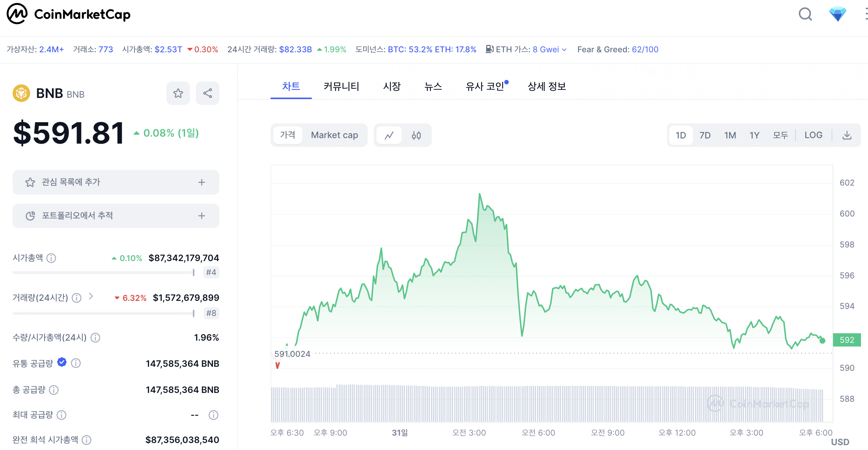Click plus icon on 관심 목록에 추가
The width and height of the screenshot is (868, 450).
pos(202,182)
